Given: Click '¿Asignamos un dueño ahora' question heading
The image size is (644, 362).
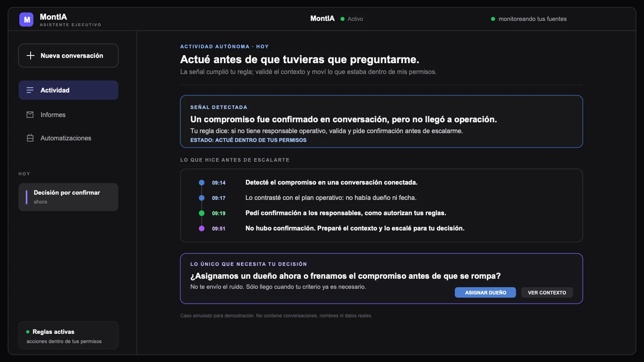Looking at the screenshot, I should pyautogui.click(x=345, y=276).
